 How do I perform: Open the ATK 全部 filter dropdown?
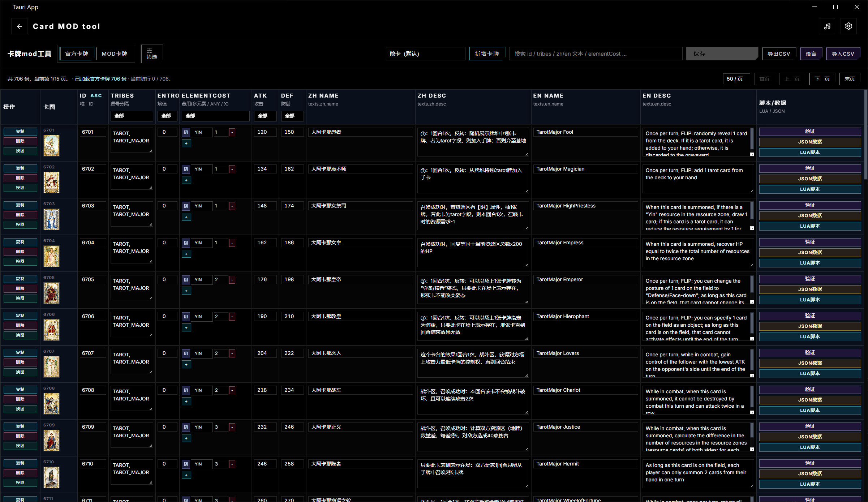tap(265, 116)
